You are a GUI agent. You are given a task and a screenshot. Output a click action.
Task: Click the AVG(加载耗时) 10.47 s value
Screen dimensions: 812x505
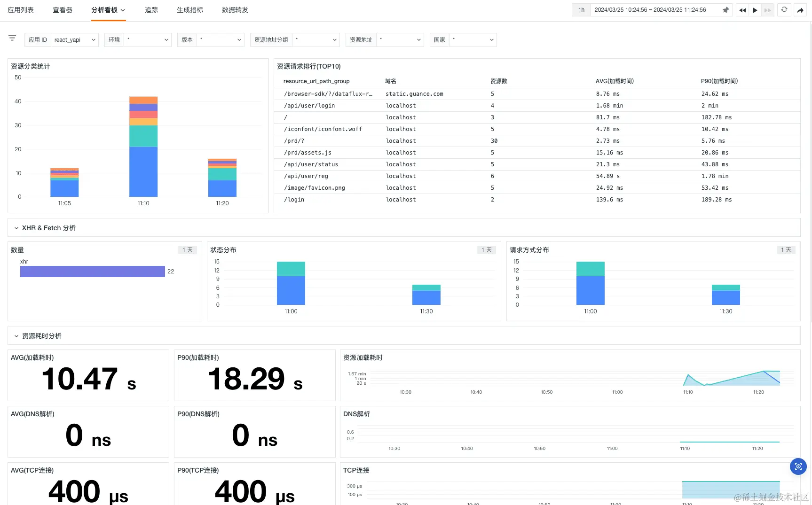point(89,379)
